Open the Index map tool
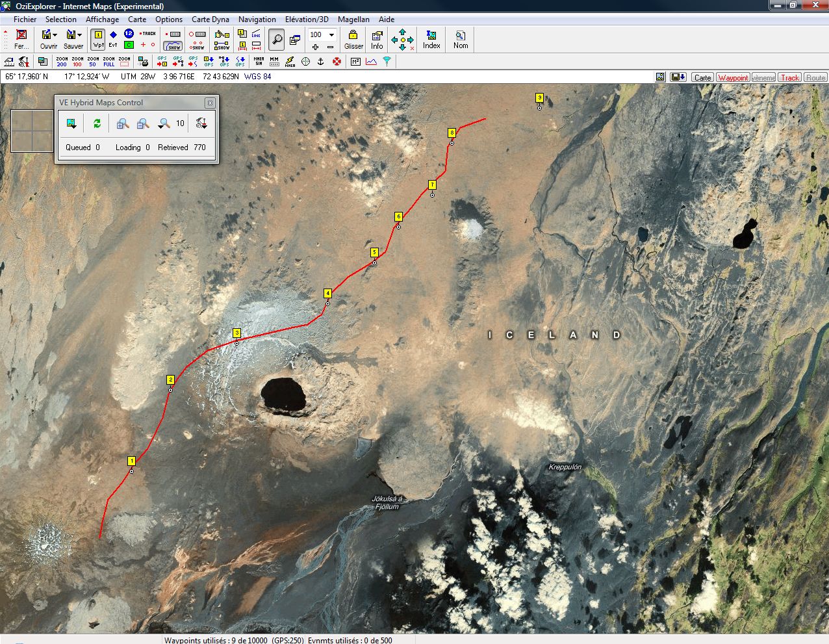 (431, 39)
